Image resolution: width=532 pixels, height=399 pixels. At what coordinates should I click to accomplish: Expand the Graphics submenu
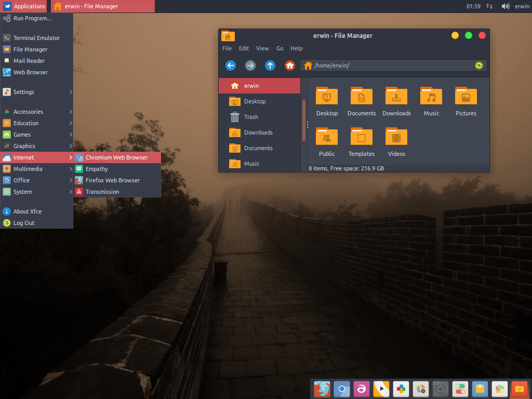tap(37, 146)
